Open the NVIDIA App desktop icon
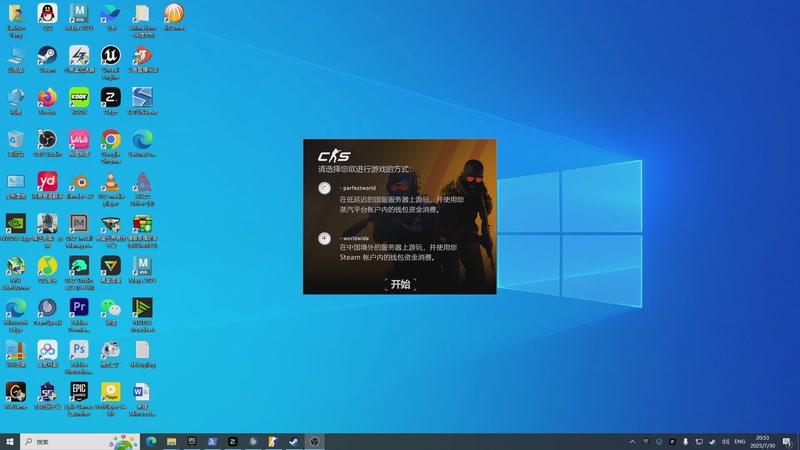 pos(16,227)
